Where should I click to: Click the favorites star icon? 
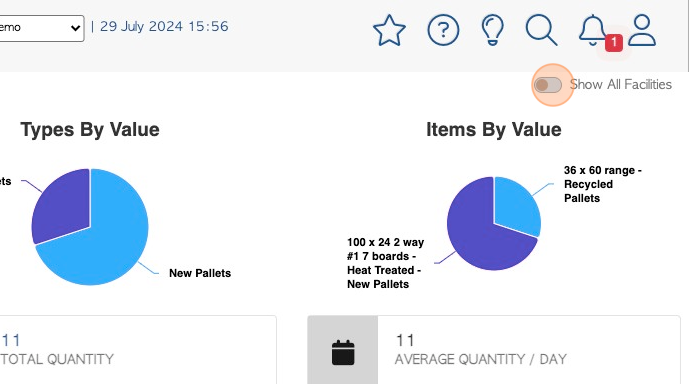[389, 30]
